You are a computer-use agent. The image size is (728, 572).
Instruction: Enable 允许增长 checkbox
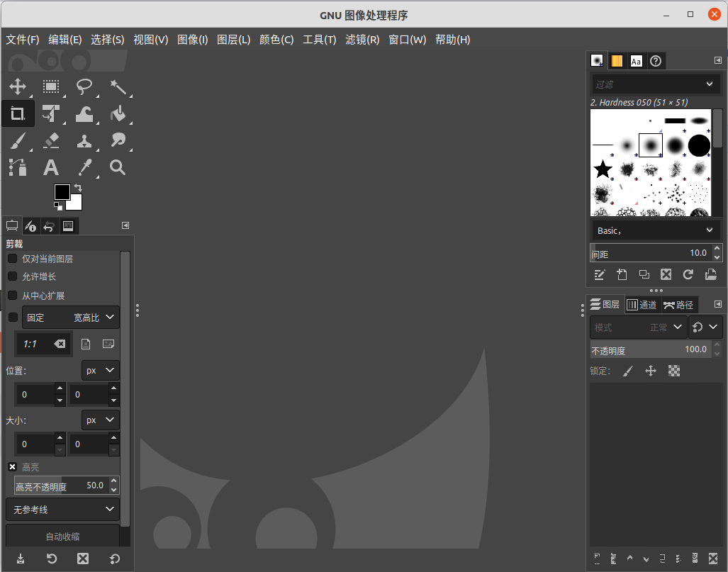tap(13, 276)
